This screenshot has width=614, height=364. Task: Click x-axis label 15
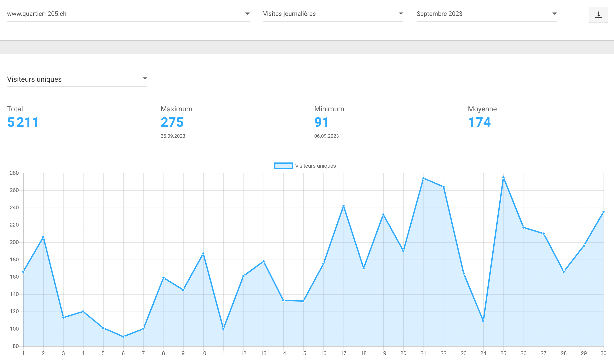(303, 353)
